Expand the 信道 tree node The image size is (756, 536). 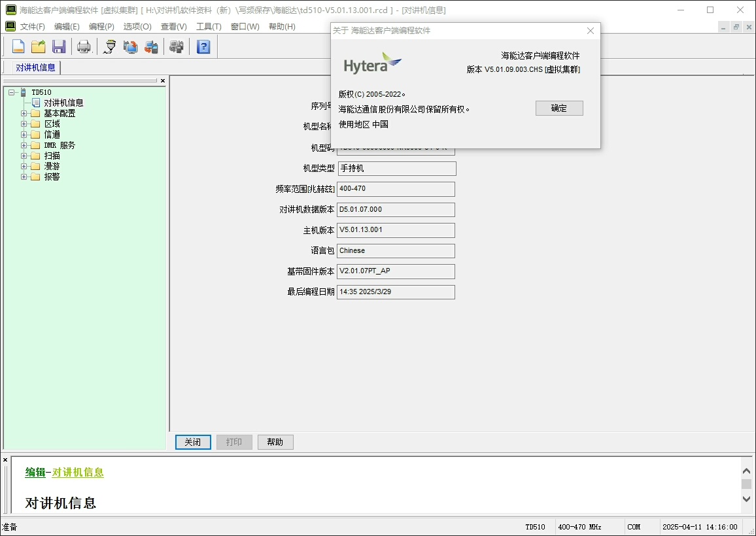[24, 135]
